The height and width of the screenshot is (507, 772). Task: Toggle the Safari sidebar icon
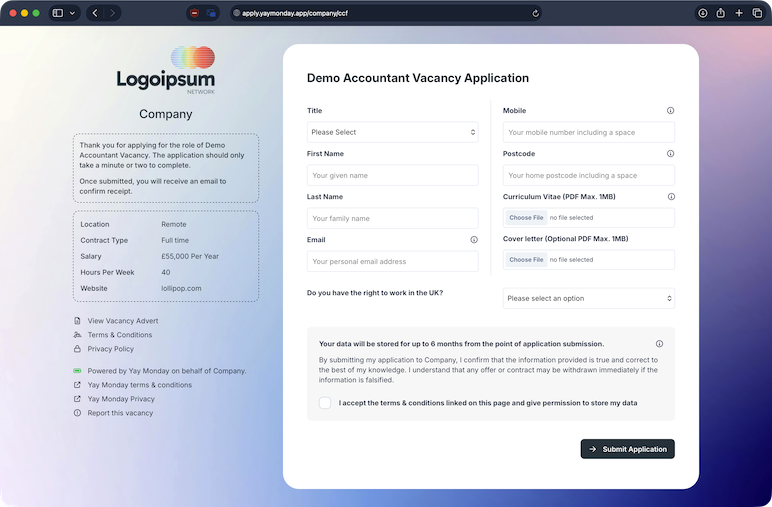pos(57,13)
